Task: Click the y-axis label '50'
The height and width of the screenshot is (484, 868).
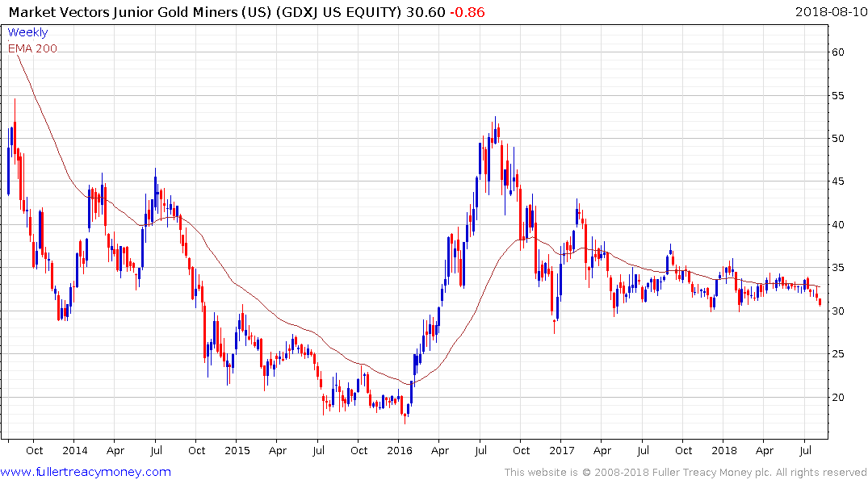Action: pos(837,138)
